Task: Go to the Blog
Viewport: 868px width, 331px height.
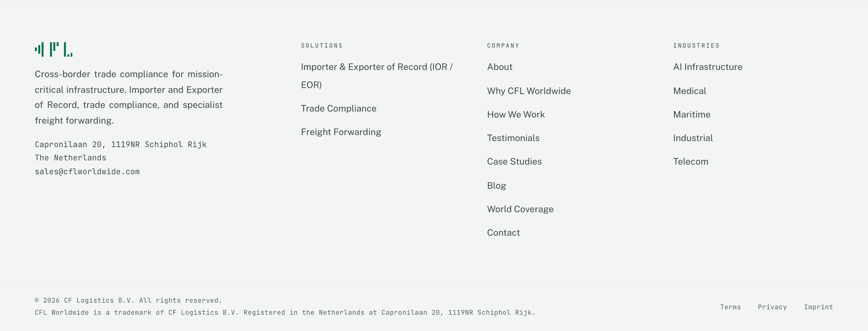Action: coord(496,186)
